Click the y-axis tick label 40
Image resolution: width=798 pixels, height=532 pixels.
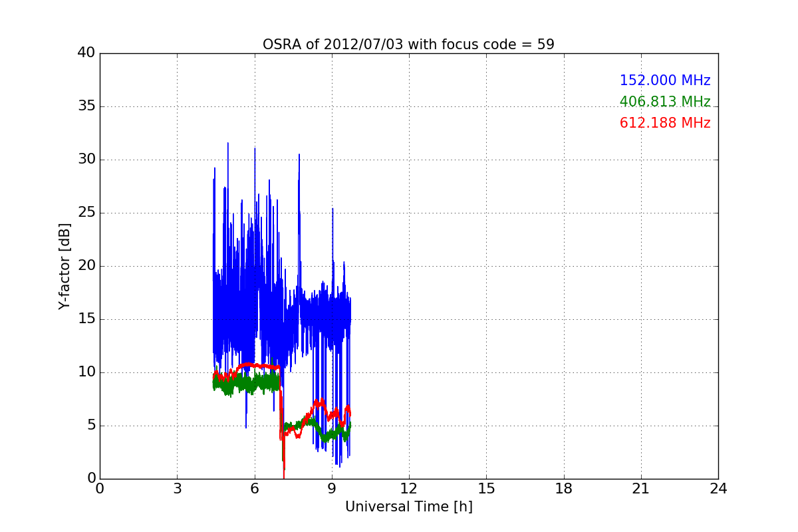86,53
